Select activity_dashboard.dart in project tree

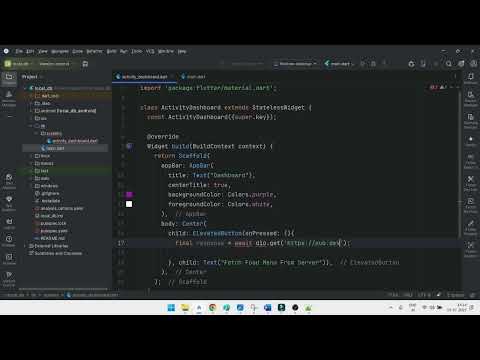tap(72, 141)
